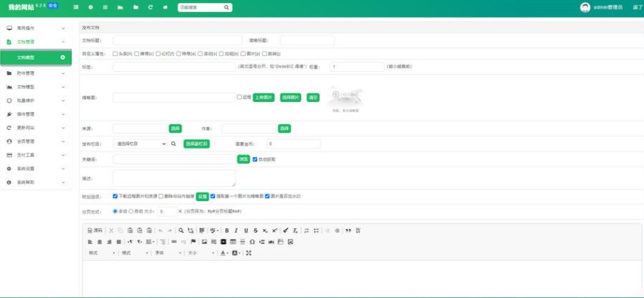Collapse the 文档管理 sidebar section
The height and width of the screenshot is (298, 644).
36,42
